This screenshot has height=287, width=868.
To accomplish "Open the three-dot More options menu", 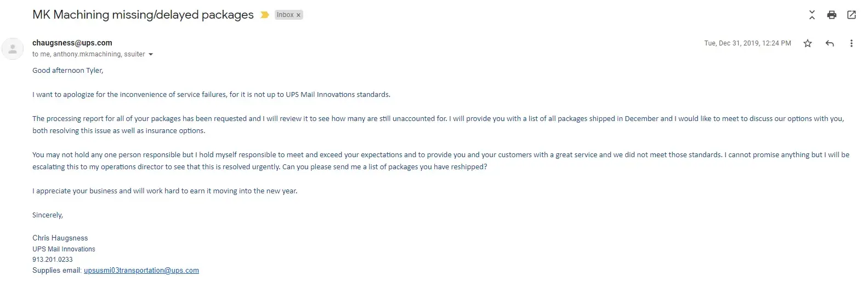I will click(x=851, y=43).
